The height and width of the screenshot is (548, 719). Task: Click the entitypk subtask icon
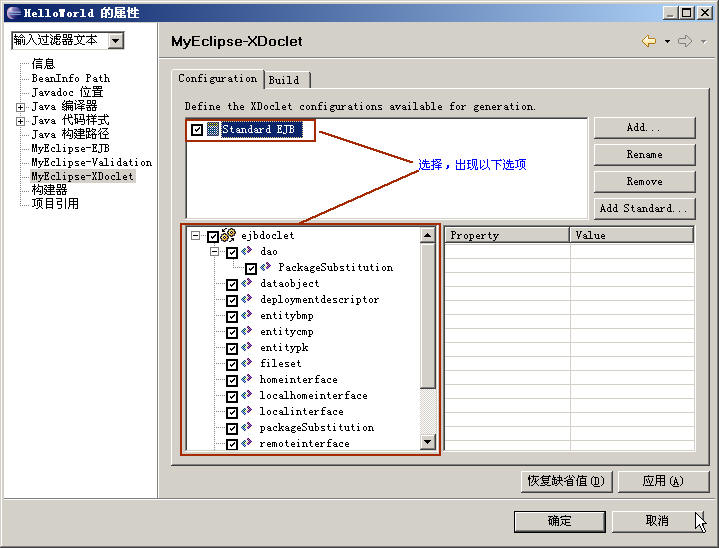pos(247,347)
